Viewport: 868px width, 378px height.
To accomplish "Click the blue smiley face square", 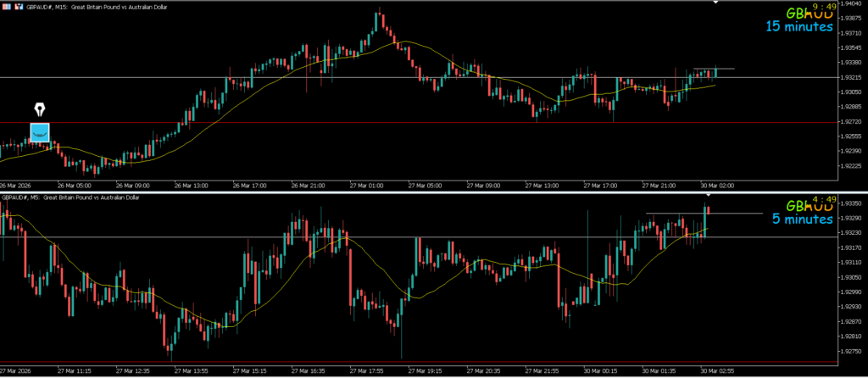I will pyautogui.click(x=40, y=131).
